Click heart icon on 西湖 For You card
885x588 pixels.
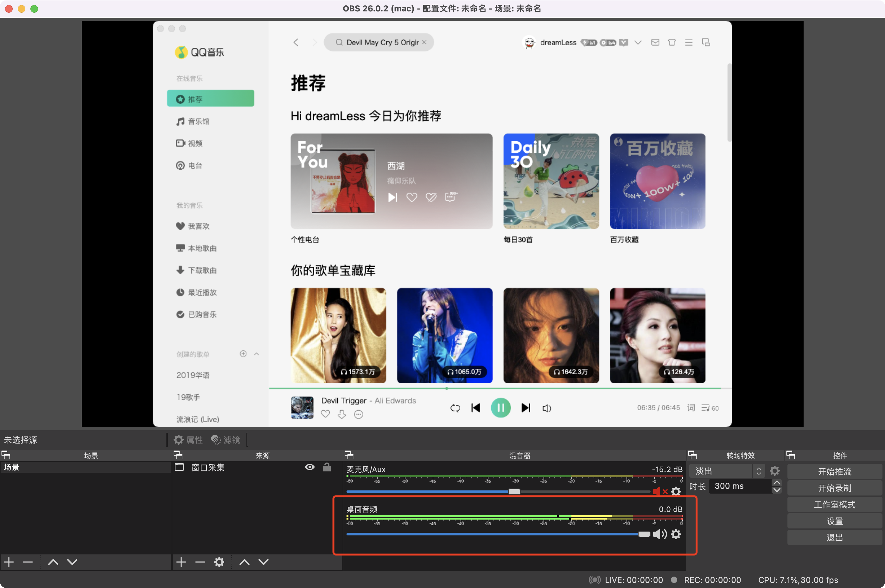click(x=411, y=197)
